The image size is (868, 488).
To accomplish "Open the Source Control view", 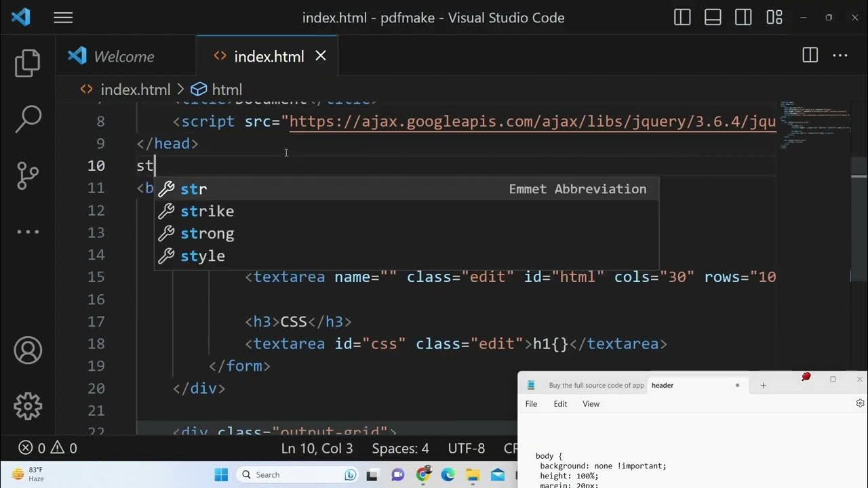I will click(x=28, y=175).
